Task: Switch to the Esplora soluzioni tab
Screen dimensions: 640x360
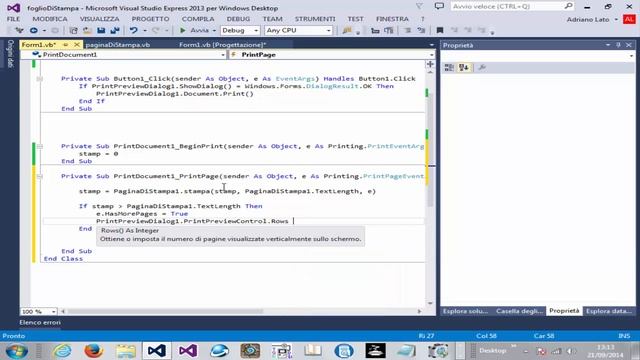Action: [x=465, y=311]
